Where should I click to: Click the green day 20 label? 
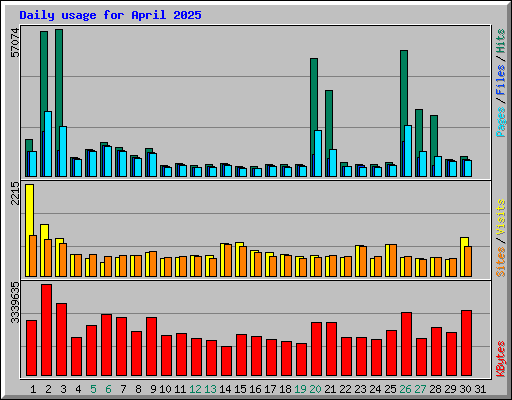click(315, 389)
